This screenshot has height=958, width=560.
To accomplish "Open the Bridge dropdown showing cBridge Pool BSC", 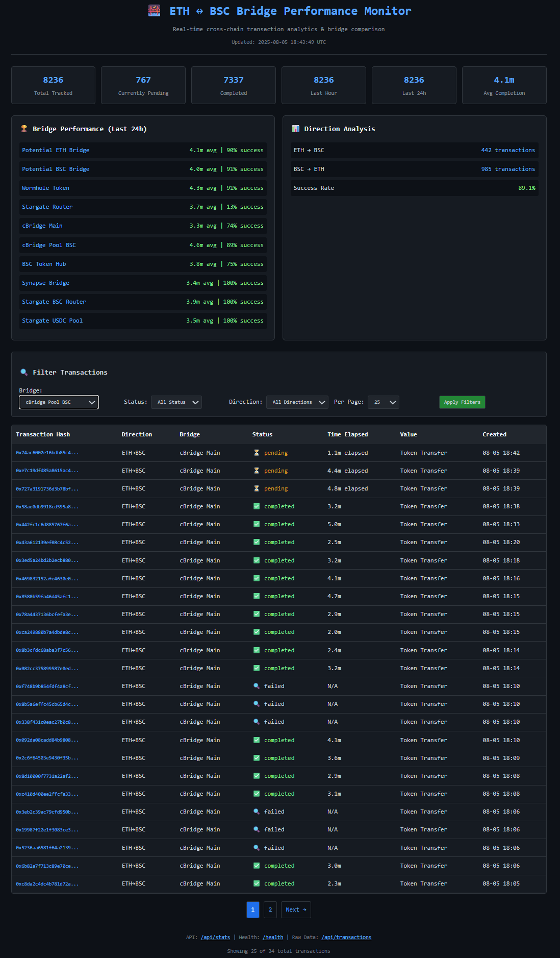I will (x=59, y=402).
